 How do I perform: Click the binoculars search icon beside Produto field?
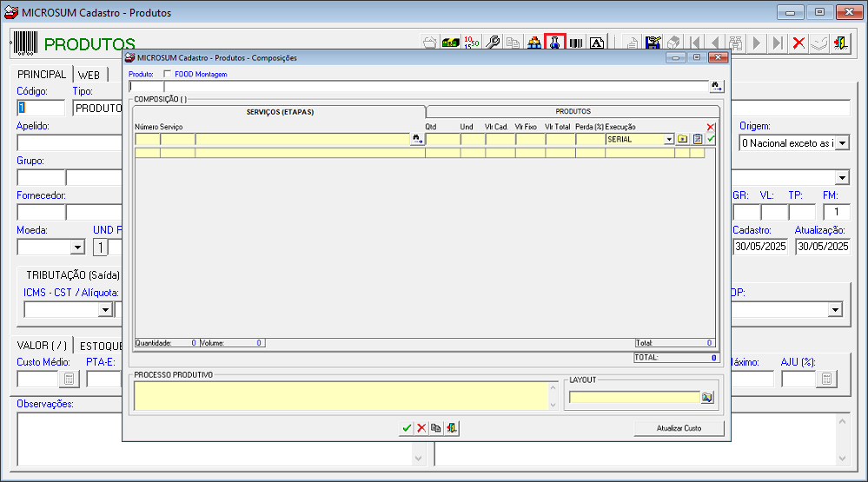click(x=716, y=86)
